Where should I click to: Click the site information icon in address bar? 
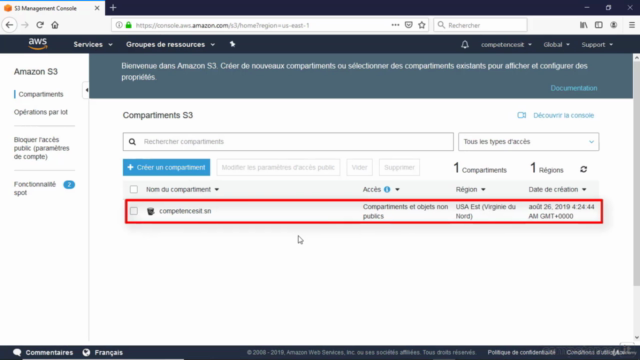(119, 25)
